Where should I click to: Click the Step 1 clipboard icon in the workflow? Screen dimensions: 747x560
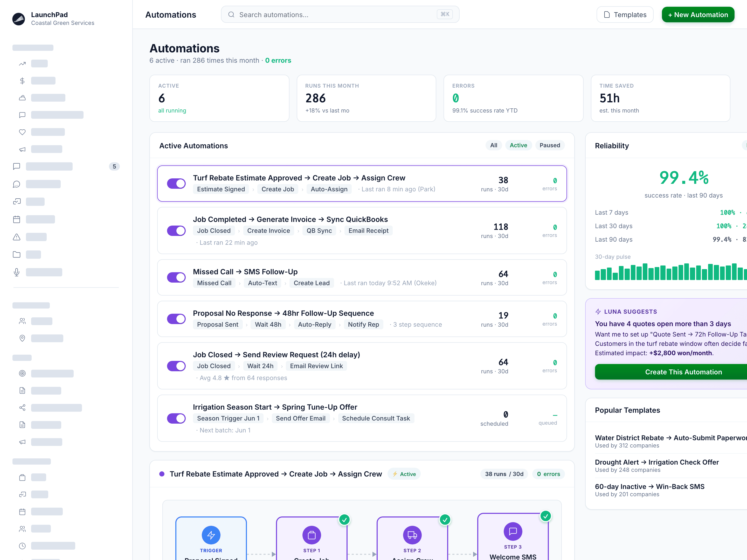tap(312, 535)
